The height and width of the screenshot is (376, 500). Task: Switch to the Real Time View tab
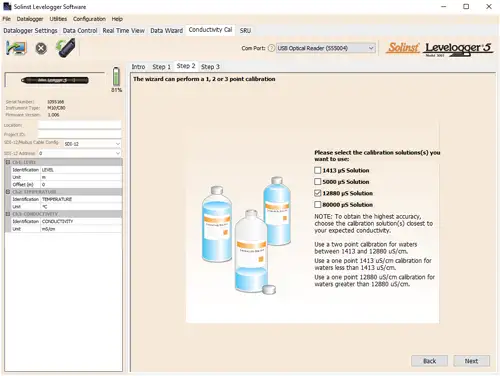coord(124,31)
